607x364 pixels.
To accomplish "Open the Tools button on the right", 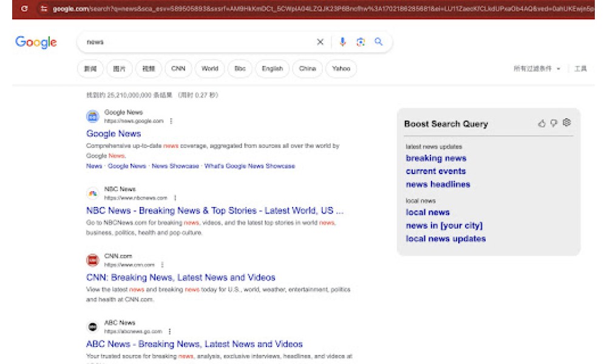I will pos(580,69).
